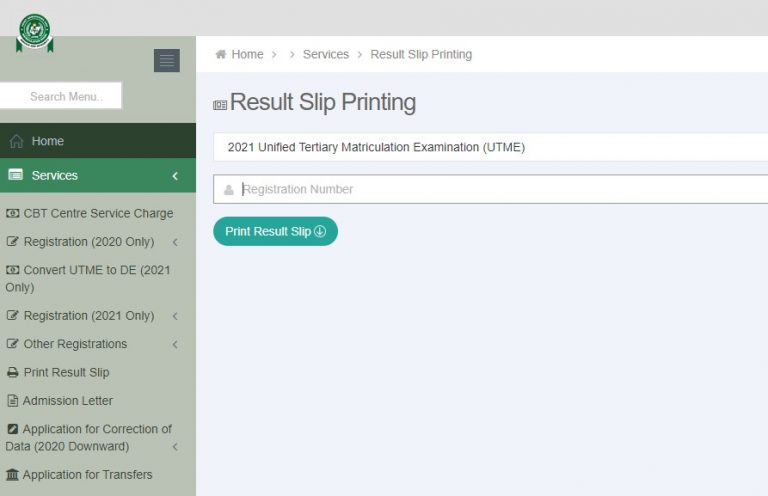Image resolution: width=768 pixels, height=496 pixels.
Task: Open the 2021 UTME examination dropdown
Action: point(490,147)
